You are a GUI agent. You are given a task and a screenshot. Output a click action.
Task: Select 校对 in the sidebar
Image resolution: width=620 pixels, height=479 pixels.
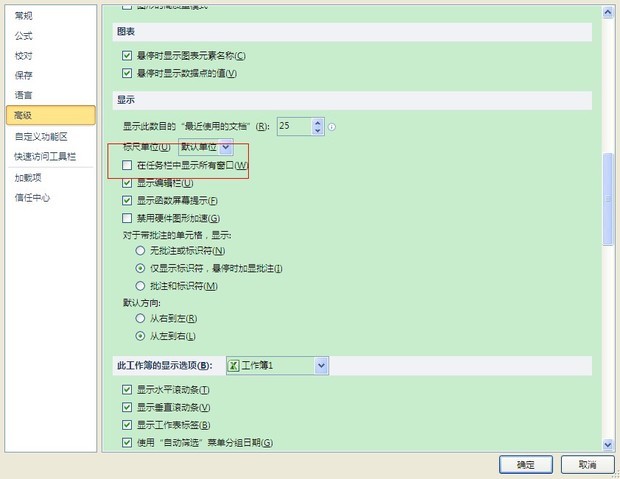pos(23,56)
